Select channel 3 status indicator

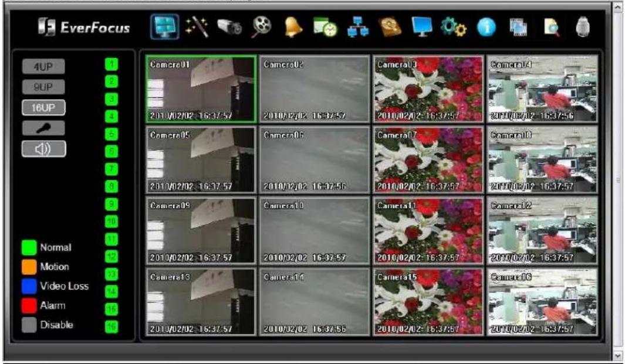click(x=112, y=98)
